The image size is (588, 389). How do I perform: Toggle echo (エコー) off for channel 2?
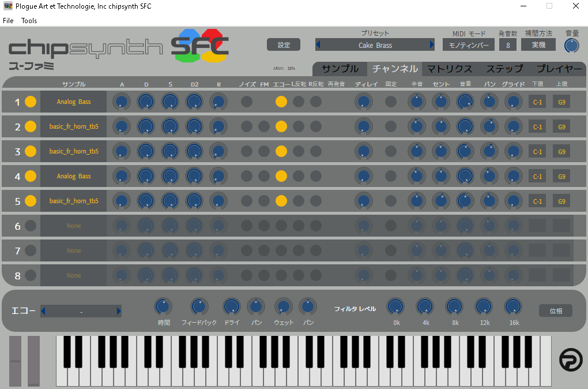281,126
